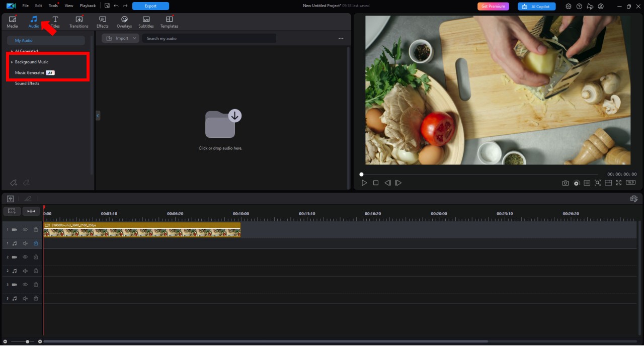Open the Edit menu
Screen dimensions: 644x362
[39, 6]
